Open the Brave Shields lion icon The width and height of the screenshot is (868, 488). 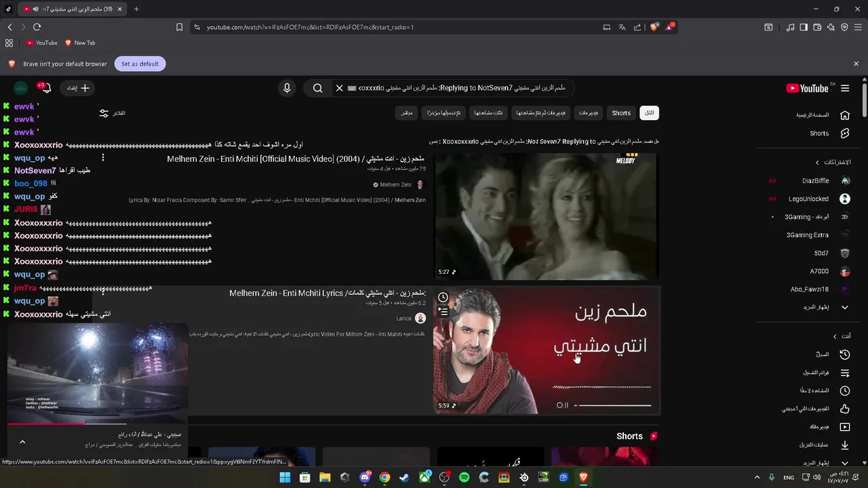coord(654,27)
